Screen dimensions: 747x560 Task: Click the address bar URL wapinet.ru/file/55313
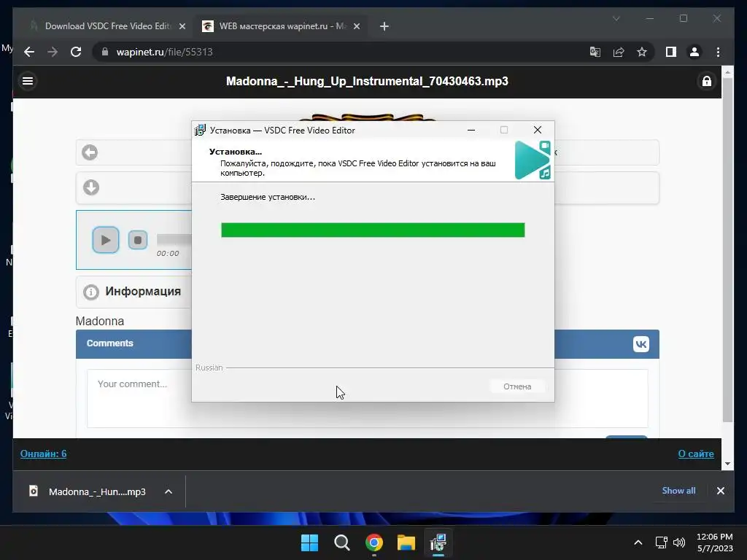click(x=164, y=52)
